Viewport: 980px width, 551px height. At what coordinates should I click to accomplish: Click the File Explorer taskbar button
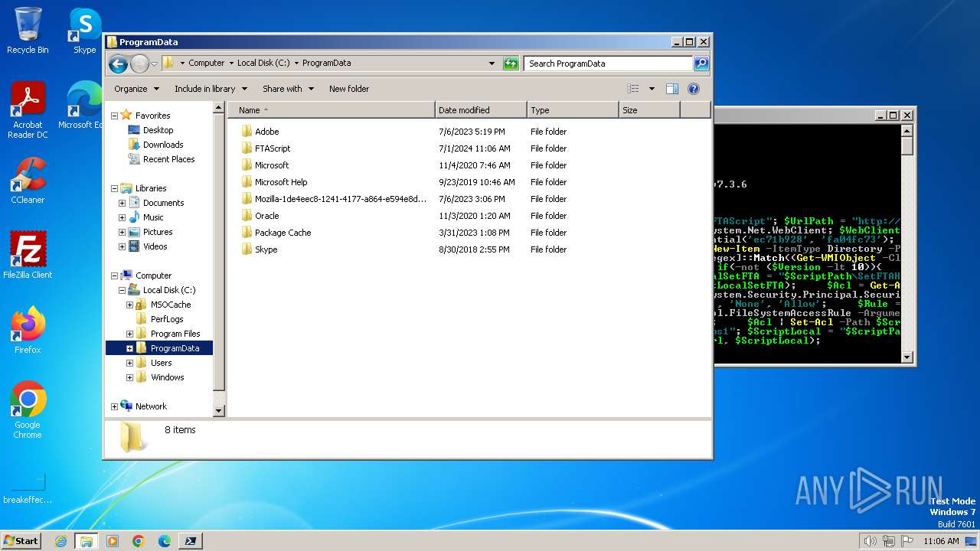pyautogui.click(x=87, y=541)
